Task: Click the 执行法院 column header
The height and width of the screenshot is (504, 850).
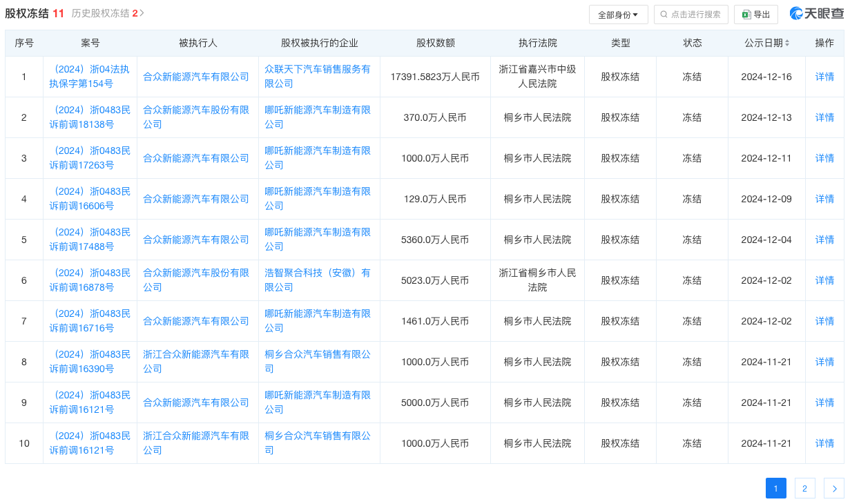Action: coord(537,43)
